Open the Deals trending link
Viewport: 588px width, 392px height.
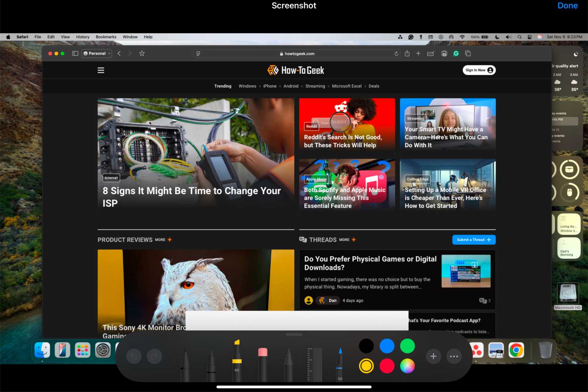374,86
